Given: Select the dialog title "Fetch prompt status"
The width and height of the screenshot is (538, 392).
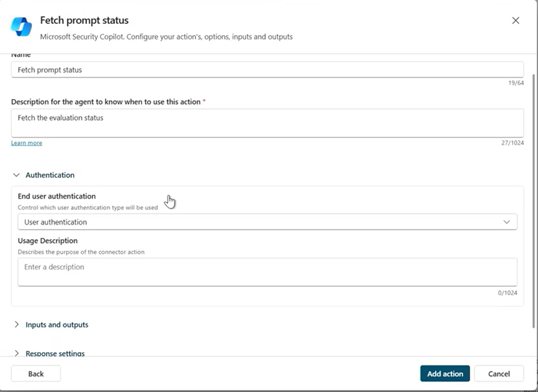Looking at the screenshot, I should [83, 20].
